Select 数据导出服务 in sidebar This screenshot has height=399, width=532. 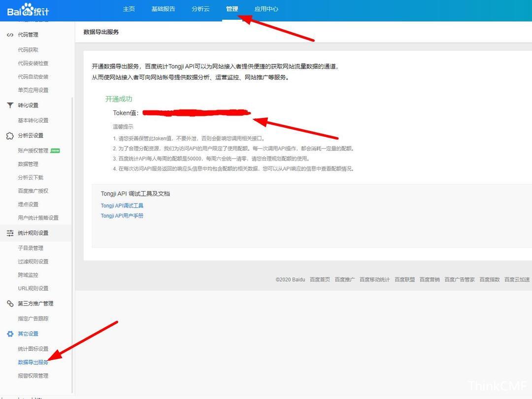pyautogui.click(x=33, y=362)
